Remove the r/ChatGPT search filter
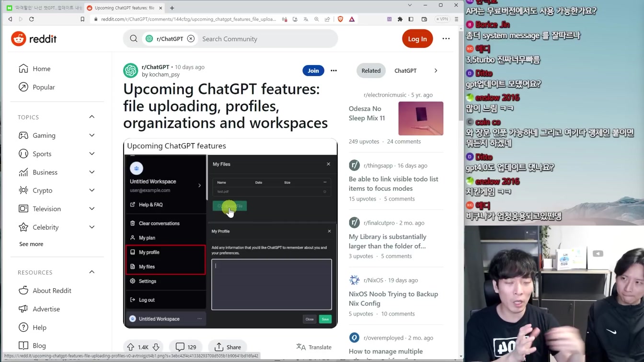 (x=191, y=39)
